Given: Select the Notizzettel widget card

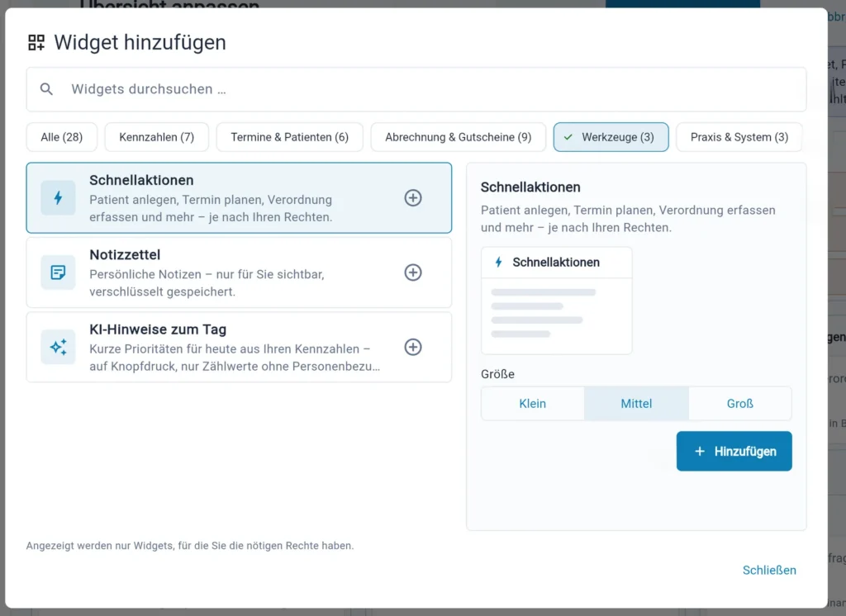Looking at the screenshot, I should (239, 272).
